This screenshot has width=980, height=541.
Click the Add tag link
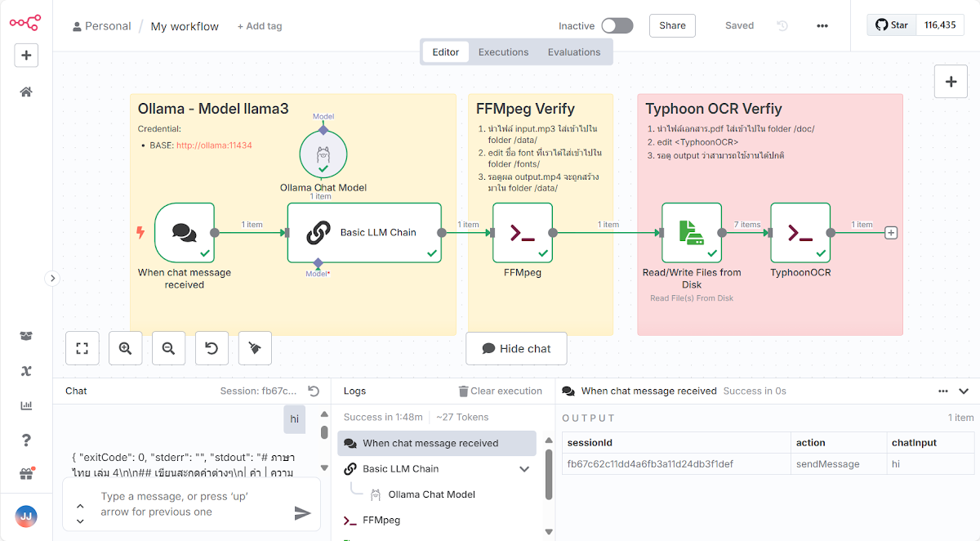[260, 26]
